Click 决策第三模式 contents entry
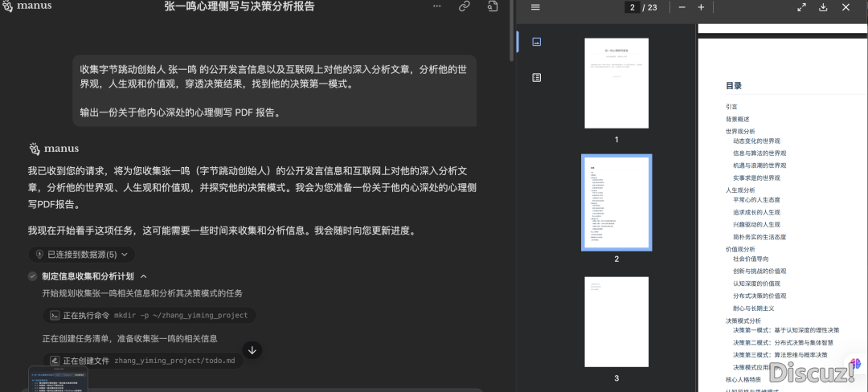 (x=780, y=354)
